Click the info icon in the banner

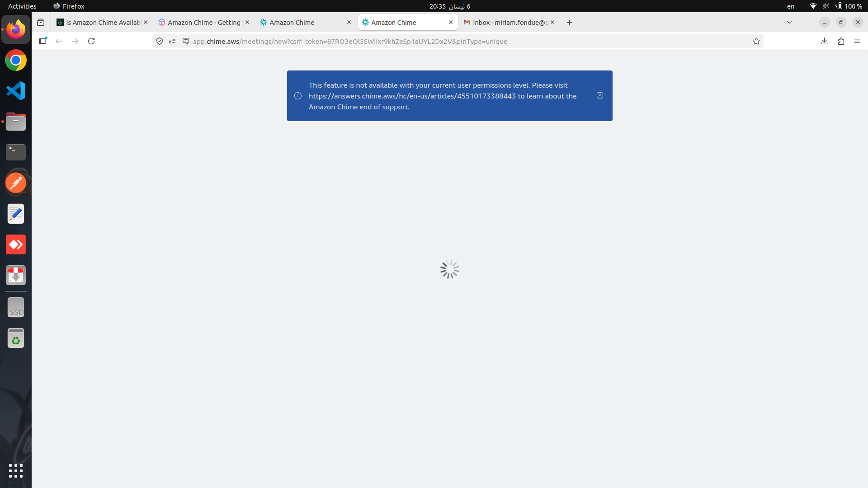[x=298, y=96]
